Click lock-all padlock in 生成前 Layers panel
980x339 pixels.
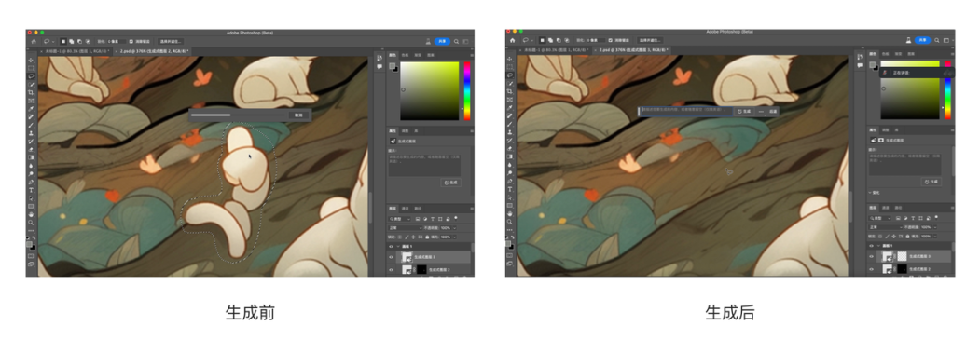click(x=427, y=237)
